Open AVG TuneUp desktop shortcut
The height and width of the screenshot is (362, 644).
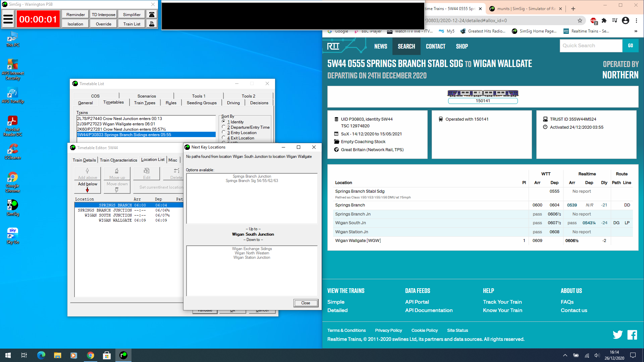pyautogui.click(x=13, y=96)
